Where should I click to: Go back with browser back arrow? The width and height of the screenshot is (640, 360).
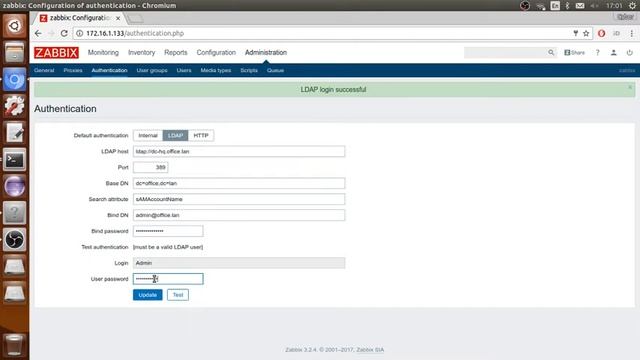click(38, 33)
